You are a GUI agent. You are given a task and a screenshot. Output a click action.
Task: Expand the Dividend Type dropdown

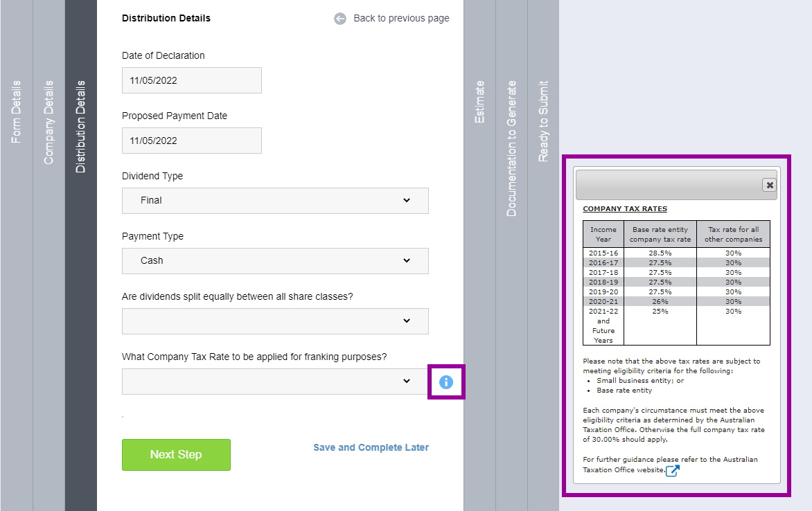tap(275, 201)
